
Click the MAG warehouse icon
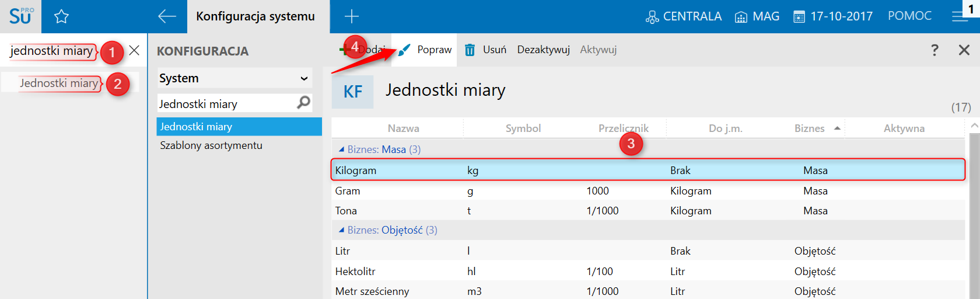(741, 18)
